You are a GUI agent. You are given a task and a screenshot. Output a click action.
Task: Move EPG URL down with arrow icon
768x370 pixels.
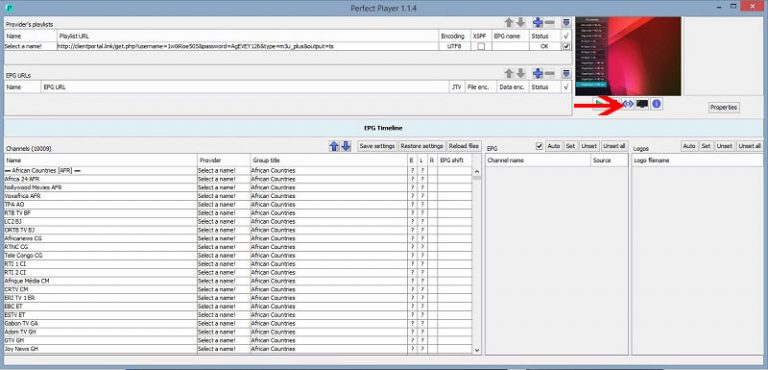tap(521, 74)
